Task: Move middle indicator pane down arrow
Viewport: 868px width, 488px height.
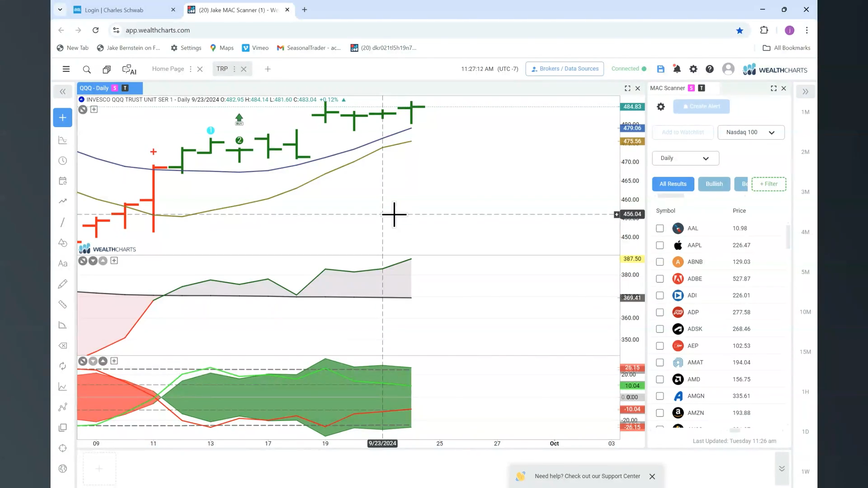Action: pos(93,261)
